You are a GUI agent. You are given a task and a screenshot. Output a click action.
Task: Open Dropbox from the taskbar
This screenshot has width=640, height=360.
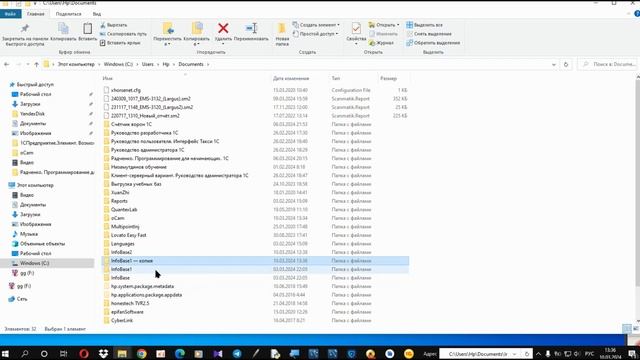pyautogui.click(x=103, y=353)
